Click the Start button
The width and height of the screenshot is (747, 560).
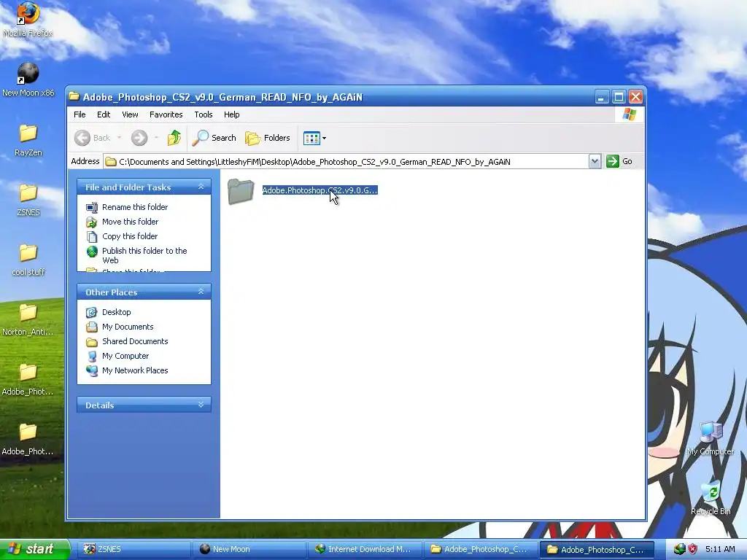click(34, 549)
